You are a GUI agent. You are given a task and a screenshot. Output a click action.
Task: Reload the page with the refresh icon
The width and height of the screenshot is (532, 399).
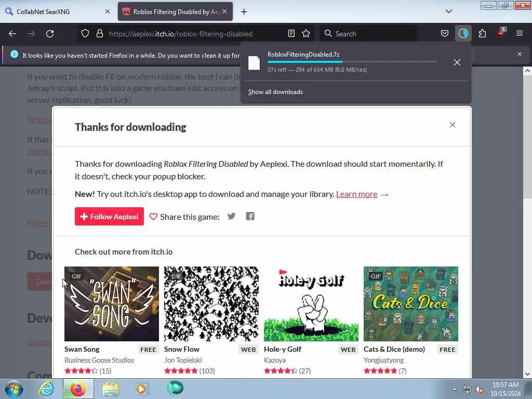pos(50,34)
